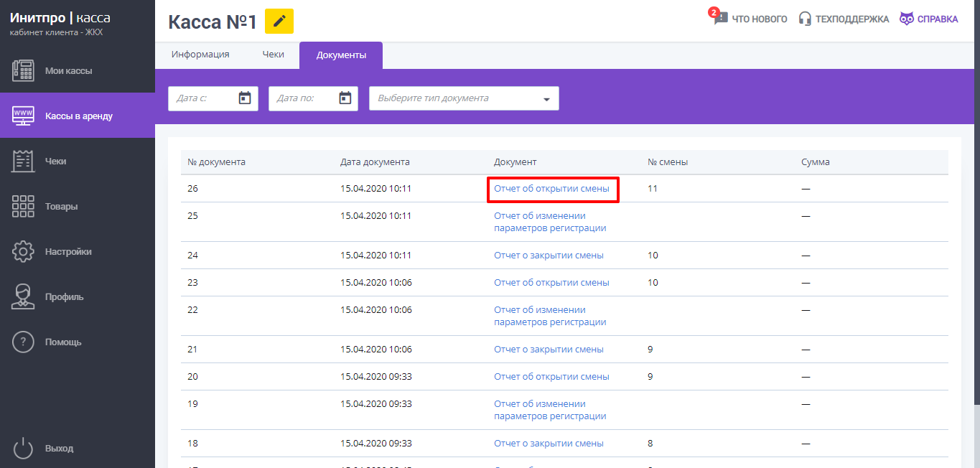The height and width of the screenshot is (468, 980).
Task: Click the Касса №1 heading
Action: tap(213, 22)
